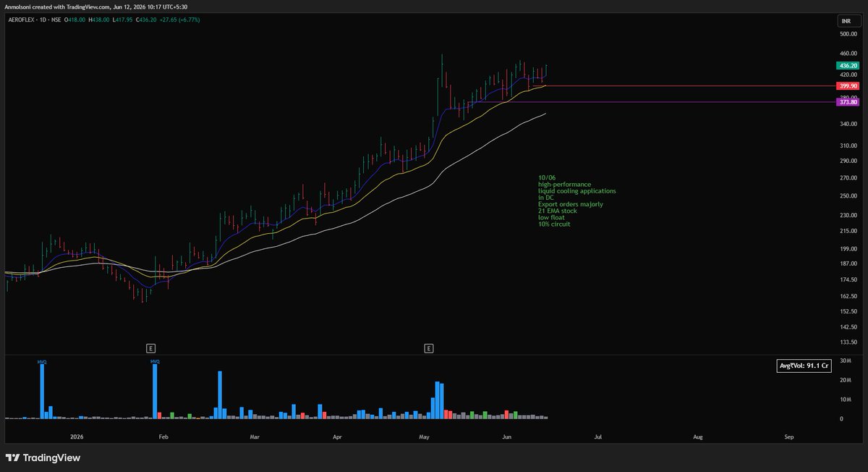Click the Aug label on time axis
The height and width of the screenshot is (472, 868).
pos(697,437)
